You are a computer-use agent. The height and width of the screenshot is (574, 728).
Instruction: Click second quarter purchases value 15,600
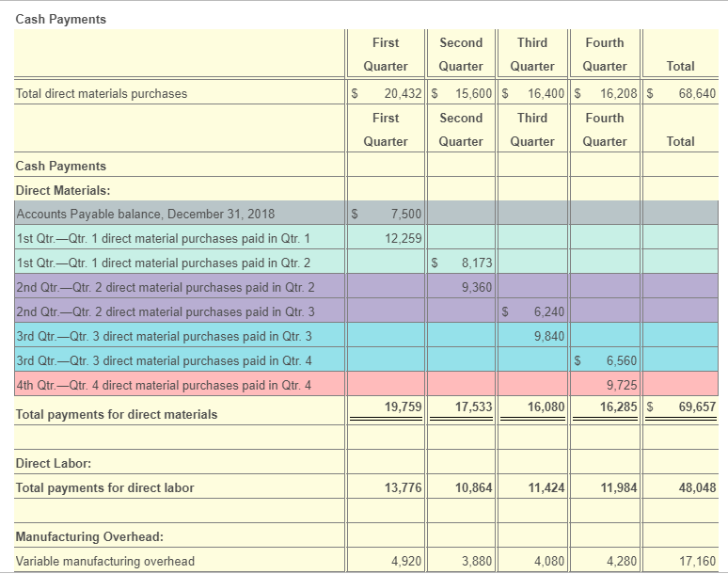point(473,93)
